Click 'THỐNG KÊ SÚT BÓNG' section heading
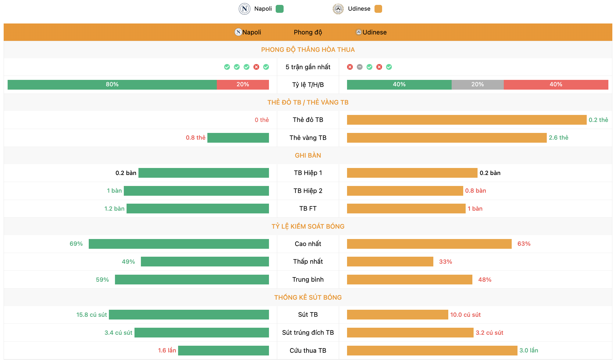This screenshot has height=364, width=616. [x=308, y=298]
